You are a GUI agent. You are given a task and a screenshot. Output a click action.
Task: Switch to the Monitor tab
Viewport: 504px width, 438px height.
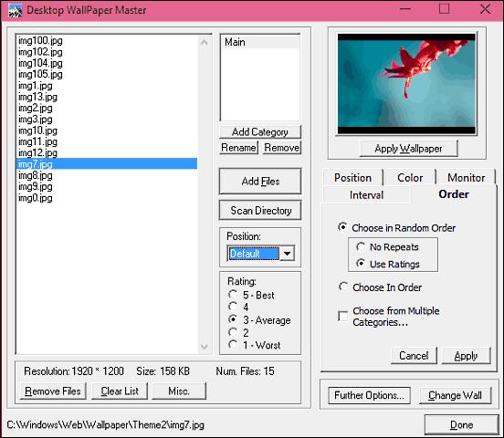(466, 177)
